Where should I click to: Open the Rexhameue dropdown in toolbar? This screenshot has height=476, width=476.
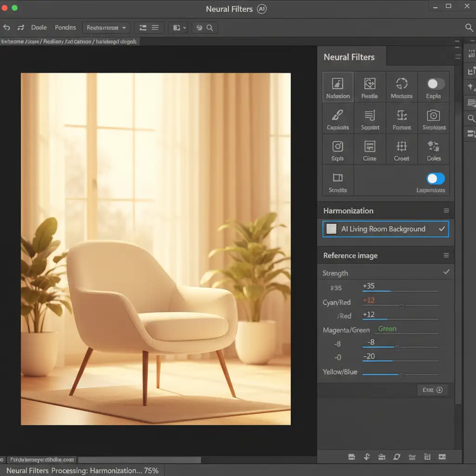106,28
